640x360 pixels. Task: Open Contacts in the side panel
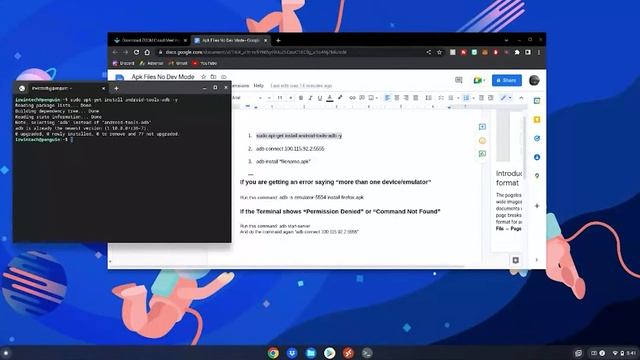pos(537,157)
